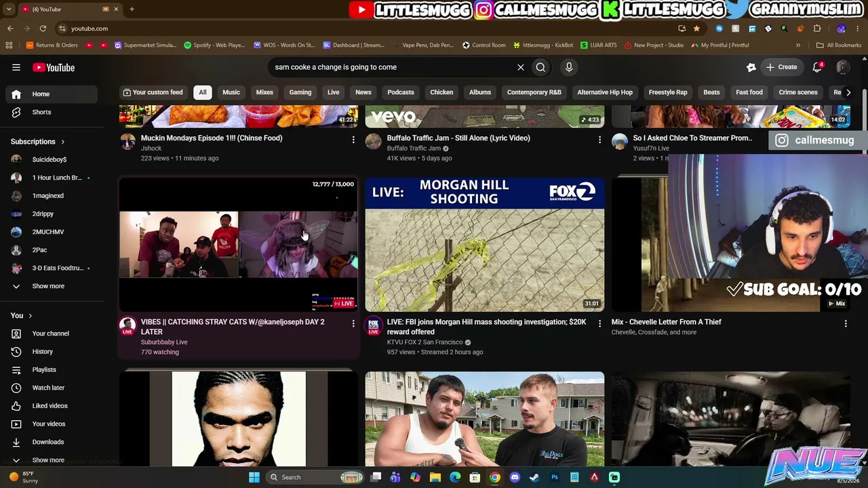Open the You section heading
This screenshot has height=488, width=868.
(x=22, y=315)
